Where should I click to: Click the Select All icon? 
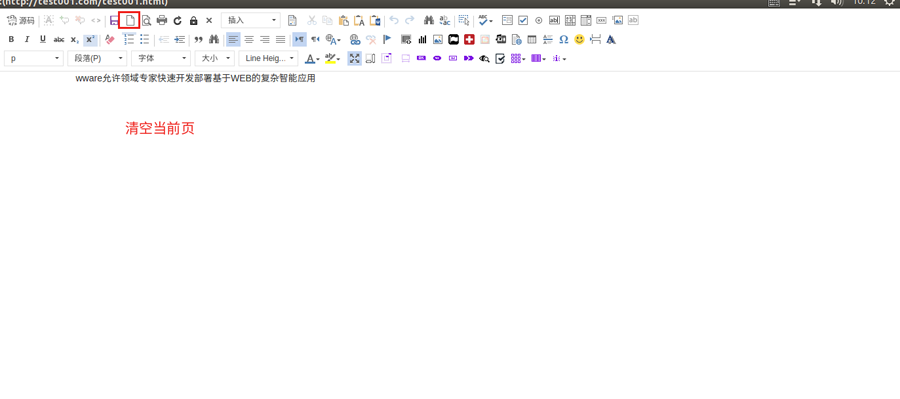(464, 21)
